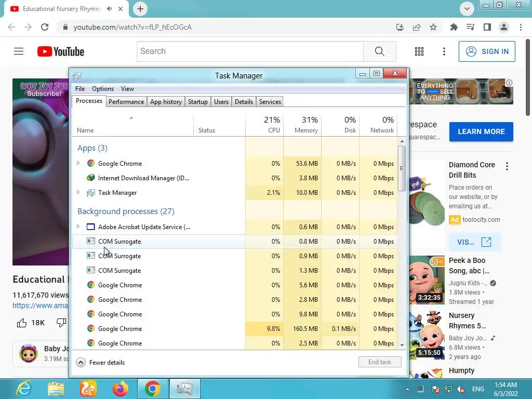Viewport: 532px width, 399px height.
Task: Open Chrome tab search dropdown
Action: coord(467,9)
